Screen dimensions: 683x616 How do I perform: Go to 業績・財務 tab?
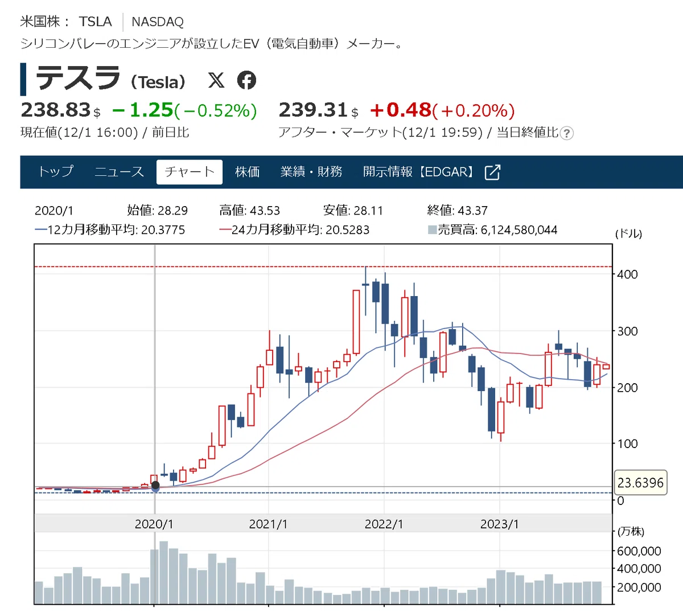[311, 171]
